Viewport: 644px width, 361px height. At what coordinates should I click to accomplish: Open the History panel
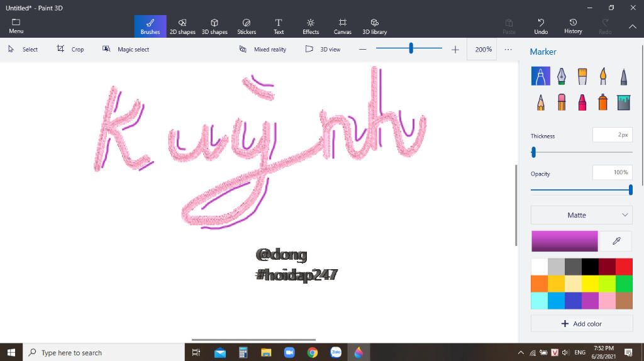573,26
